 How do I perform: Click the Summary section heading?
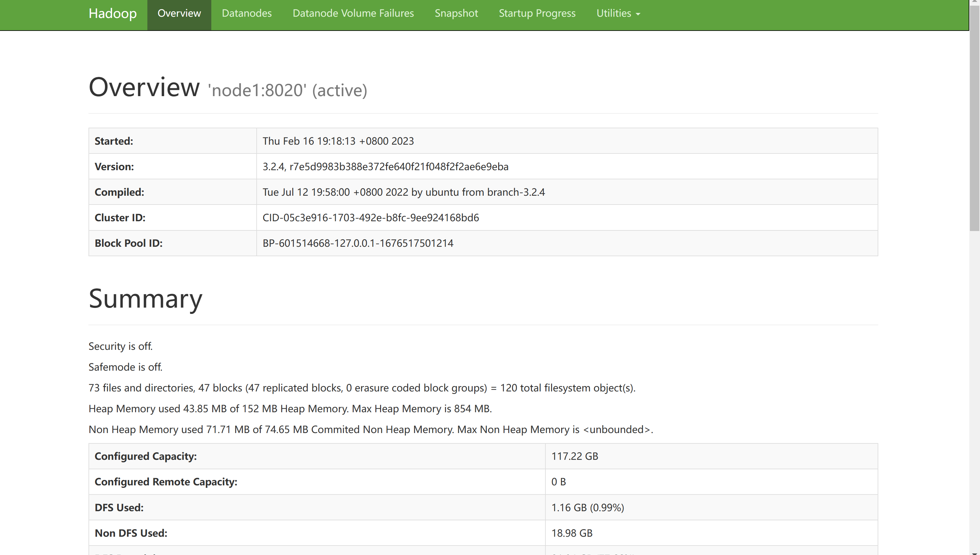point(145,298)
